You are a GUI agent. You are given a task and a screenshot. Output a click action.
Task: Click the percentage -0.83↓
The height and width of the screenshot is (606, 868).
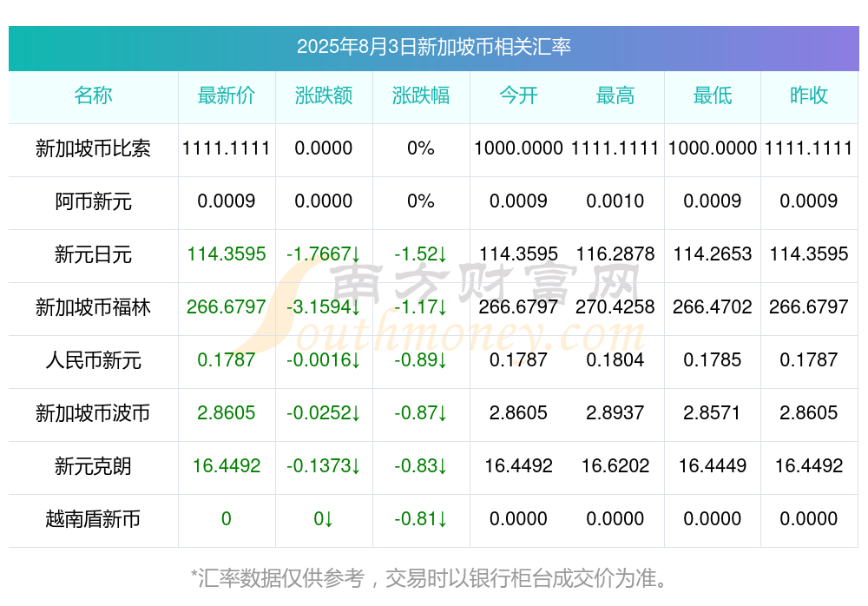pyautogui.click(x=421, y=466)
